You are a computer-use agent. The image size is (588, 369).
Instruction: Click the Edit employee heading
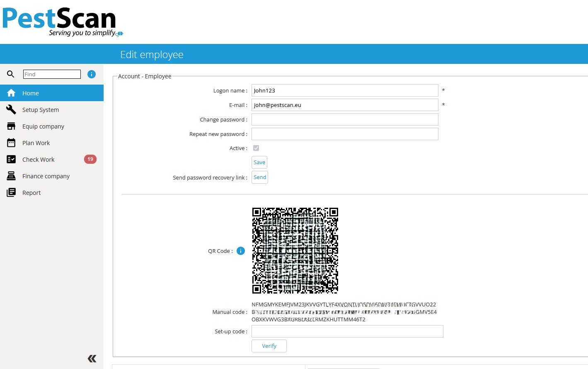point(152,54)
